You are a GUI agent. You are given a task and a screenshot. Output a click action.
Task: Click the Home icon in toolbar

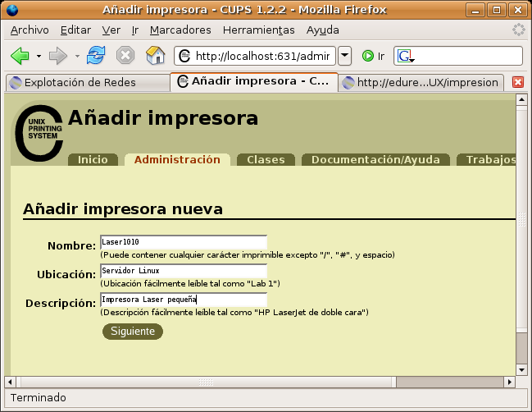tap(155, 56)
